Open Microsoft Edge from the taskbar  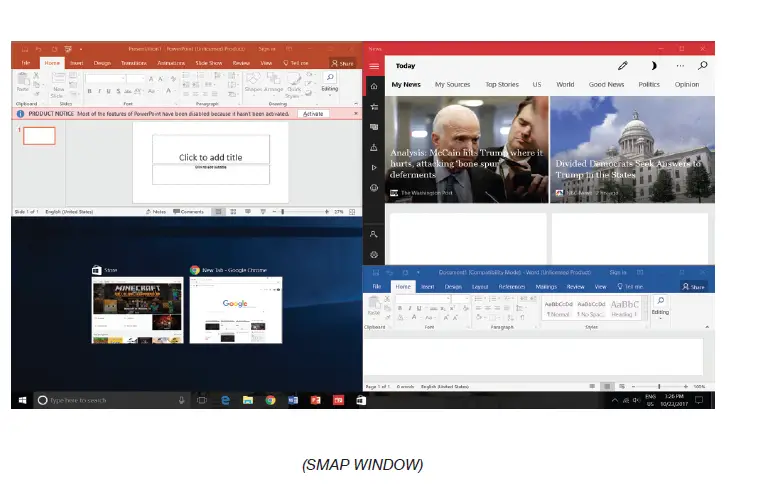point(225,400)
